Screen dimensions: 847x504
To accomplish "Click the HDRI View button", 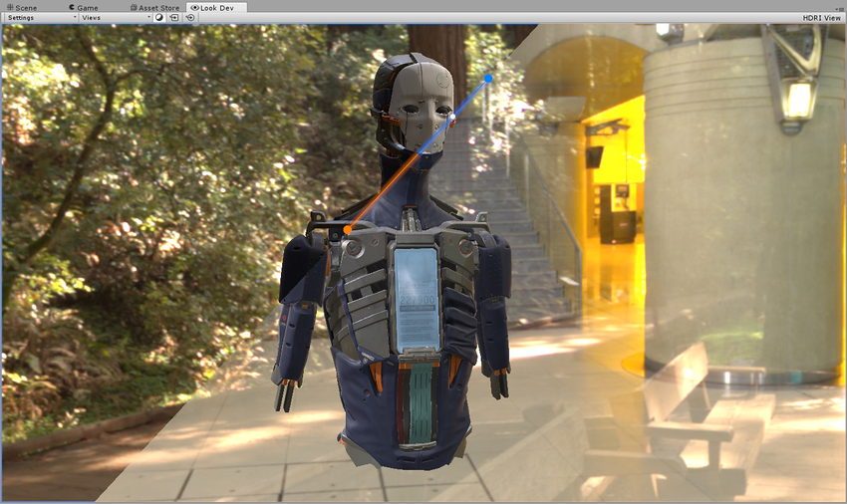I will point(822,18).
